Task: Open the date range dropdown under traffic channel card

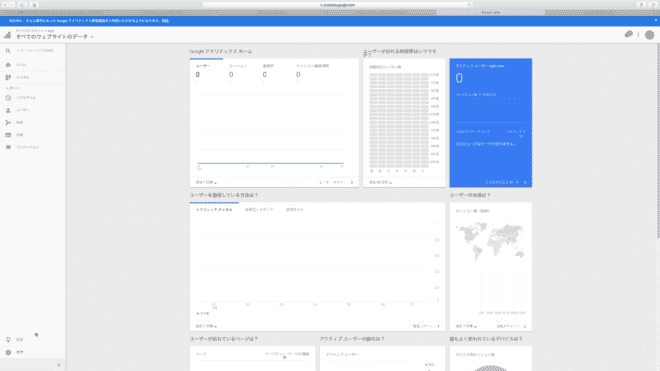Action: tap(206, 326)
